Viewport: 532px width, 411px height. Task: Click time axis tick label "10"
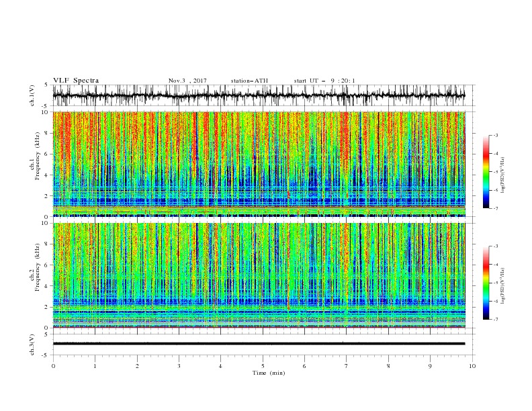click(x=472, y=366)
